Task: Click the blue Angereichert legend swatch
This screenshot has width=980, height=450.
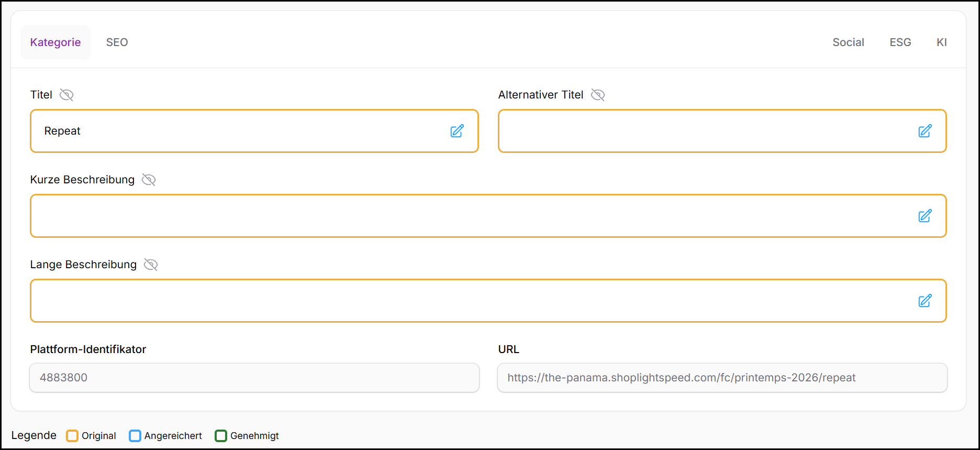Action: [x=135, y=436]
